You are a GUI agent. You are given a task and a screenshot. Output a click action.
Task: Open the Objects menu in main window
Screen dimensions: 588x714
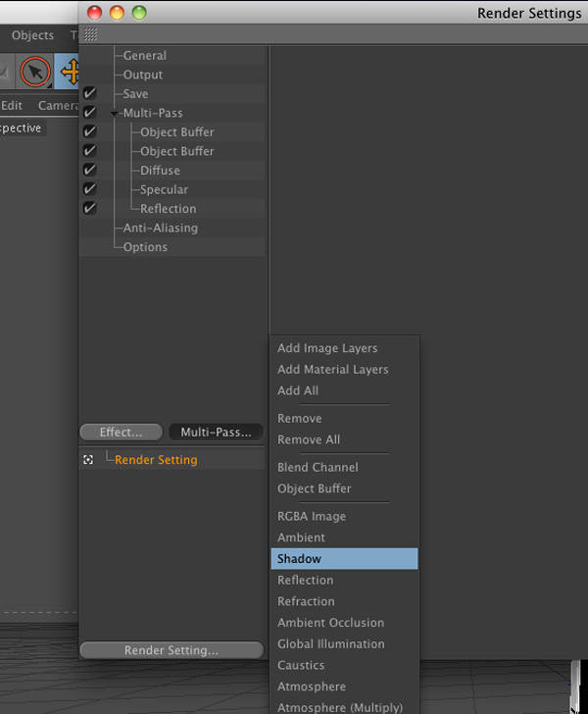coord(32,35)
